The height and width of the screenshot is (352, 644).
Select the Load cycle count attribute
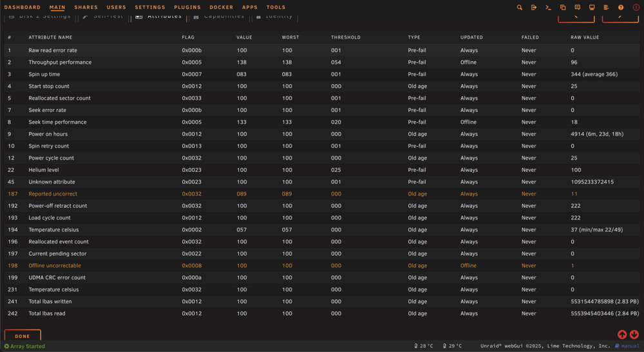point(50,218)
